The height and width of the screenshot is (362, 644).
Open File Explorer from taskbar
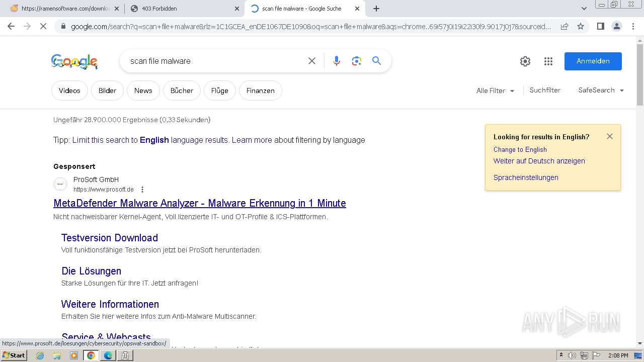point(57,355)
